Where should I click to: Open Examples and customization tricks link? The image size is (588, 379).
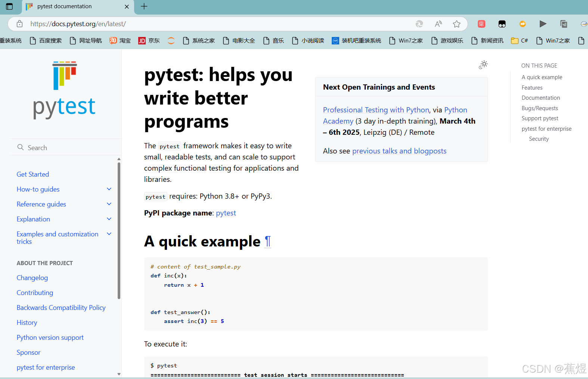click(58, 238)
